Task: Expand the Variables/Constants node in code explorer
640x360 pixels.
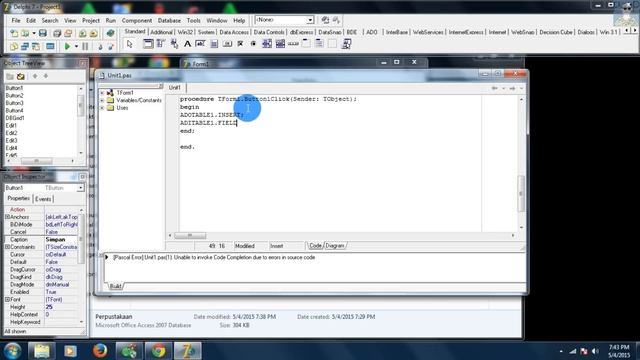Action: click(102, 100)
